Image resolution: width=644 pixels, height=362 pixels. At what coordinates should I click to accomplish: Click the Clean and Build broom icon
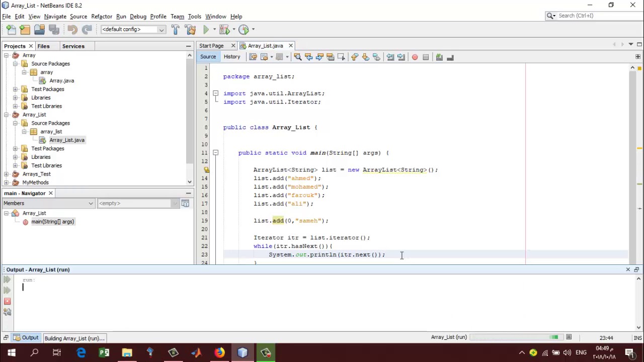pyautogui.click(x=190, y=29)
